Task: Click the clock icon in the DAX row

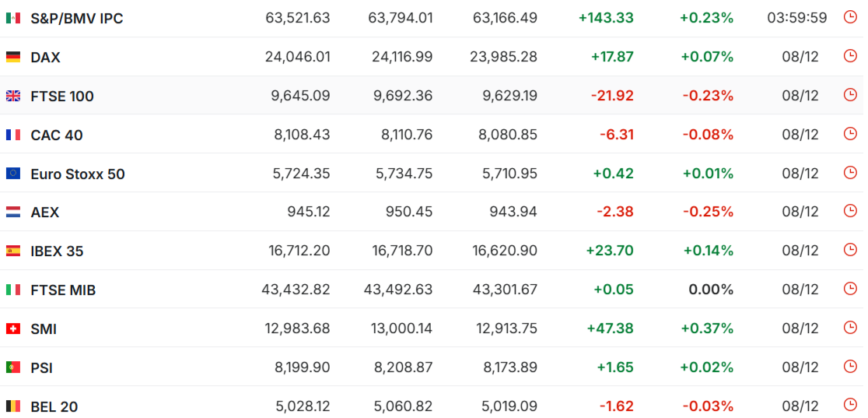Action: point(850,56)
